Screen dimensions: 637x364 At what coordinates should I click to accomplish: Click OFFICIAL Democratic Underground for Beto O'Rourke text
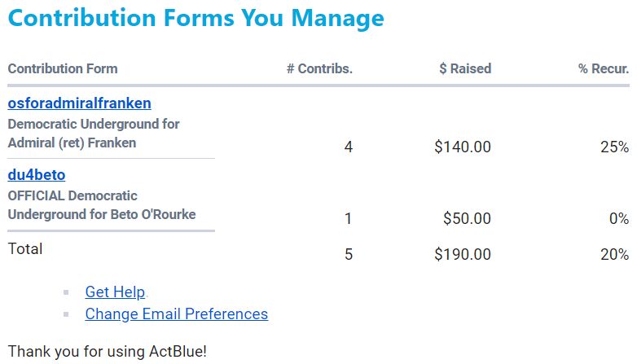pos(101,205)
